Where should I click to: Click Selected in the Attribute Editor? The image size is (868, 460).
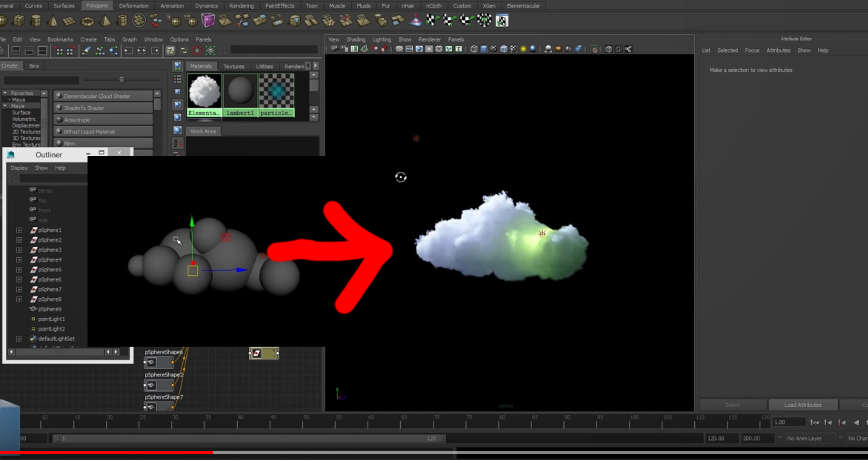[x=728, y=50]
